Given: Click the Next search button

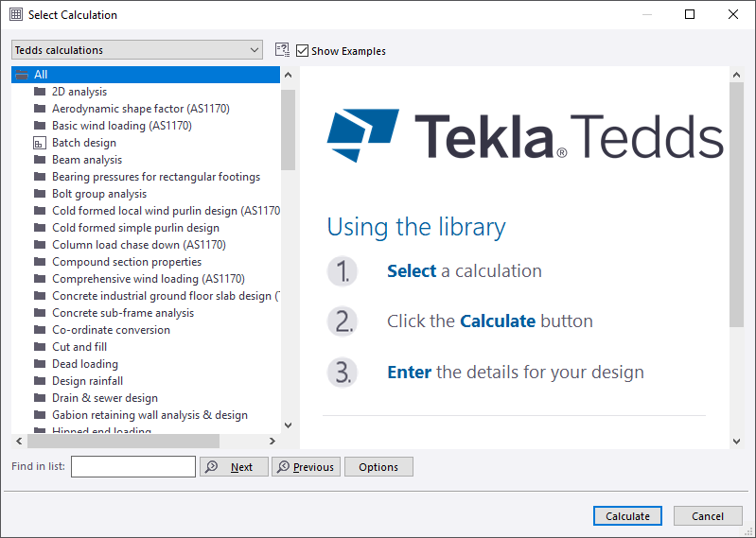Looking at the screenshot, I should [x=234, y=467].
